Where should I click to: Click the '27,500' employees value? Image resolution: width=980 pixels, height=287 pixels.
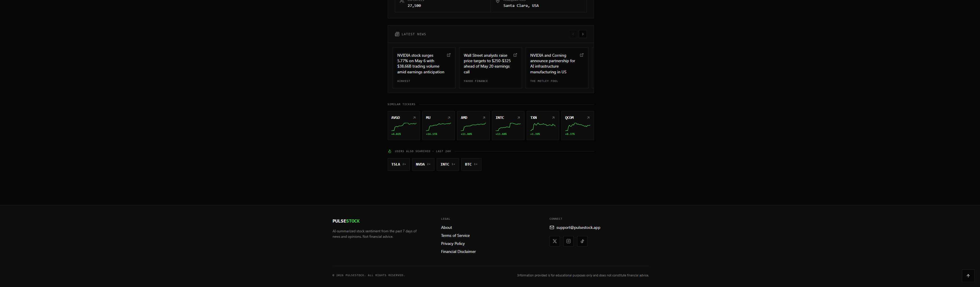[x=414, y=6]
